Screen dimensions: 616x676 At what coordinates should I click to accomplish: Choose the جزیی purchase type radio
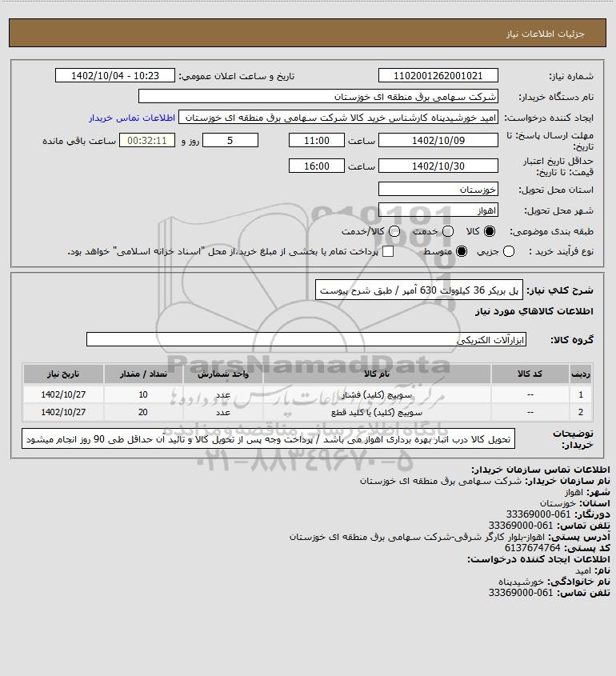click(509, 251)
